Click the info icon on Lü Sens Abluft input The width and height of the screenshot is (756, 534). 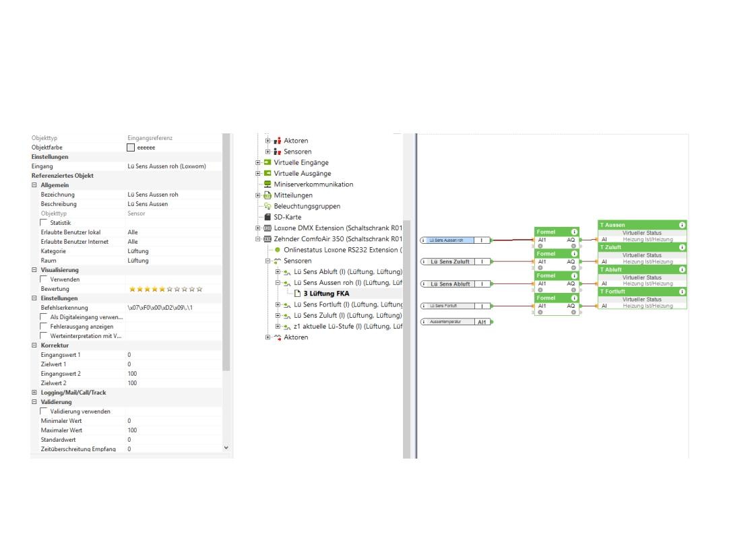pyautogui.click(x=423, y=284)
